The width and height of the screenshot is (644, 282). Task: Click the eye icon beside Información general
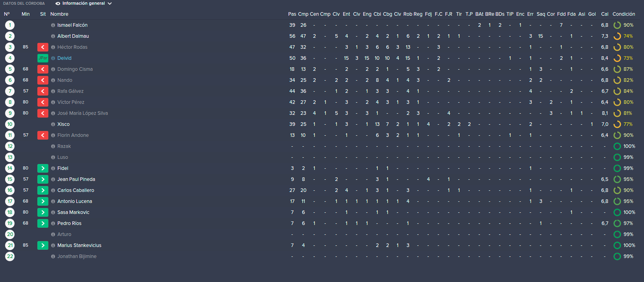[58, 4]
